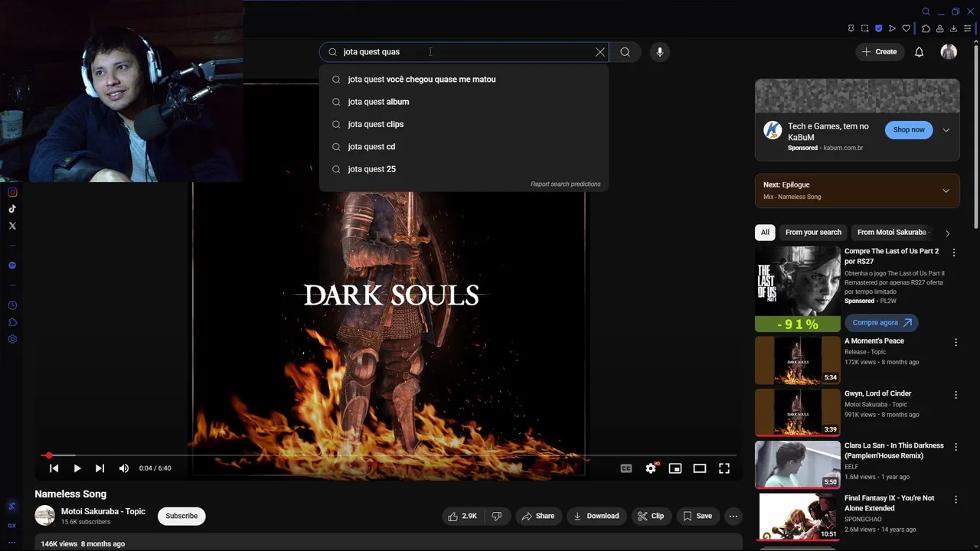Screen dimensions: 980x551
Task: Like the video with 2.9K likes
Action: coord(462,516)
